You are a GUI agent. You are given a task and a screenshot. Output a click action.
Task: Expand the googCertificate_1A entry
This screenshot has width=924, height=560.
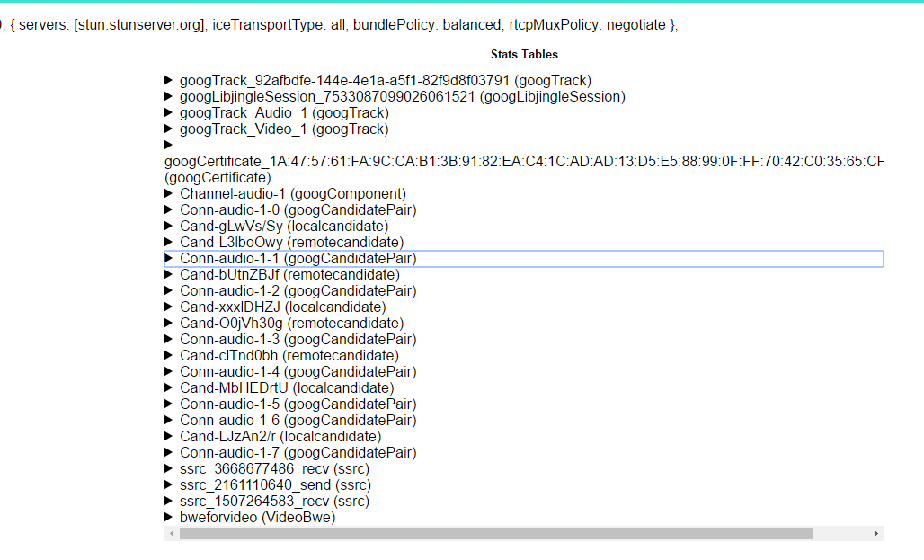(168, 145)
